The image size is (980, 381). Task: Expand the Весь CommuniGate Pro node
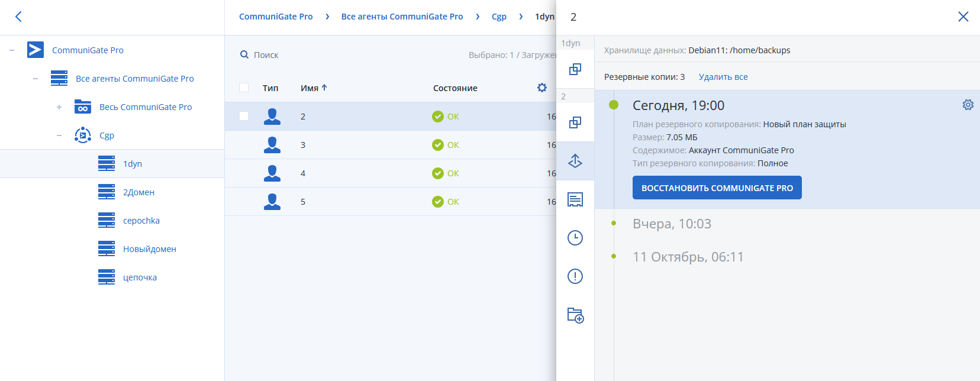(x=59, y=107)
